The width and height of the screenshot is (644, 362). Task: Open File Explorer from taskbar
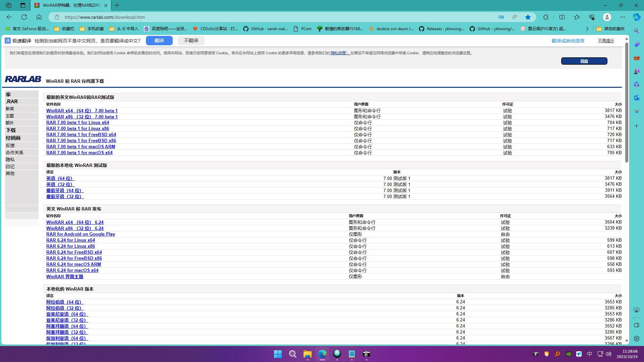[307, 354]
